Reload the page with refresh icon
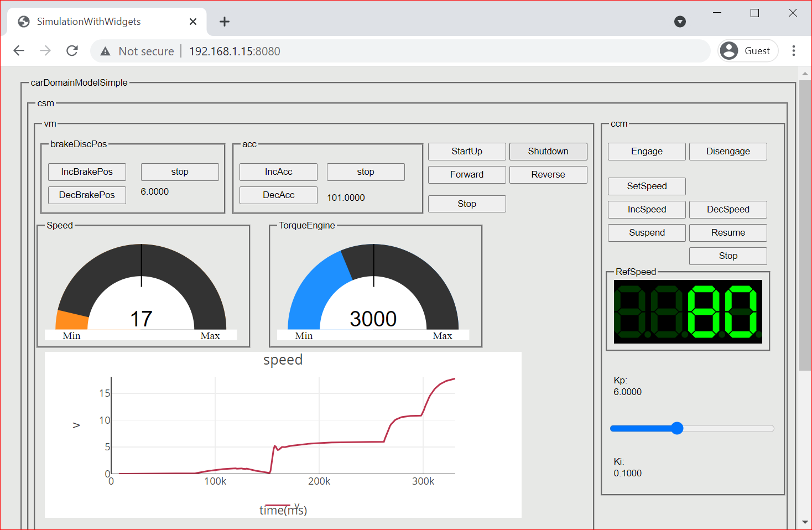Image resolution: width=812 pixels, height=530 pixels. pos(72,51)
